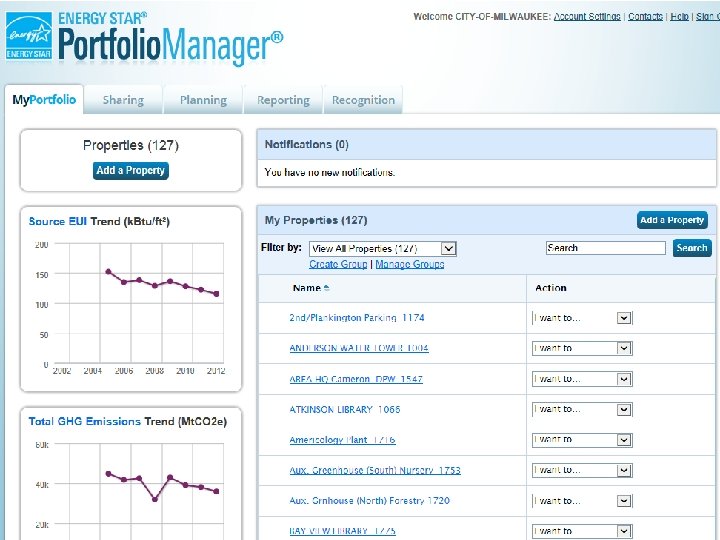Expand action dropdown for ATKINSON LIBRARY
The height and width of the screenshot is (540, 720).
click(582, 409)
